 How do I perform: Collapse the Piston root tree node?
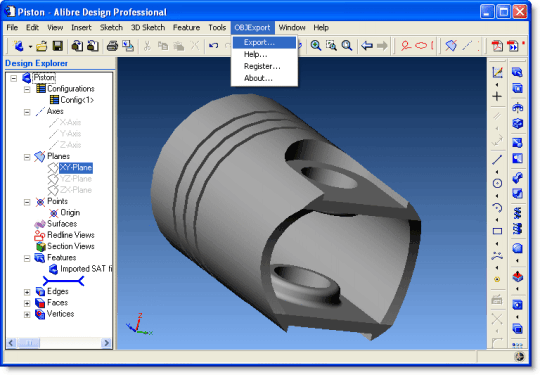tap(13, 78)
